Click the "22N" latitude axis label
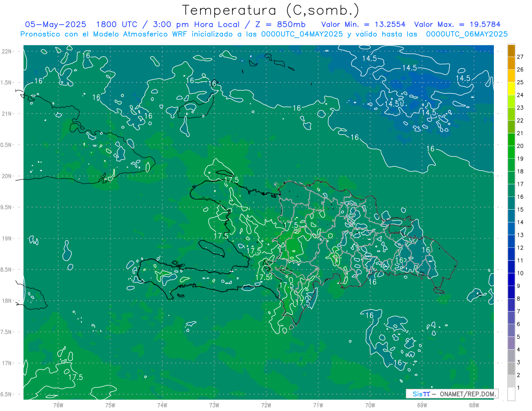This screenshot has height=411, width=532. [x=7, y=51]
